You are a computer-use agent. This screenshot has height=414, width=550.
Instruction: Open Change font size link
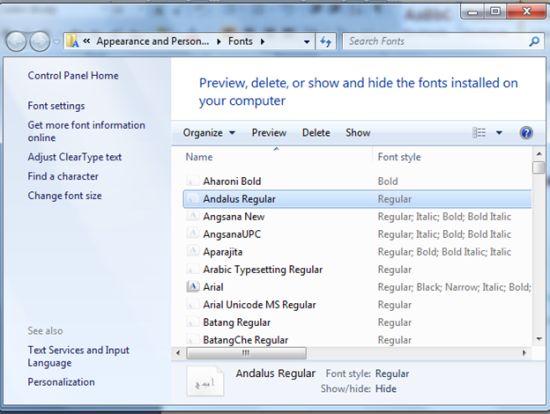click(65, 195)
